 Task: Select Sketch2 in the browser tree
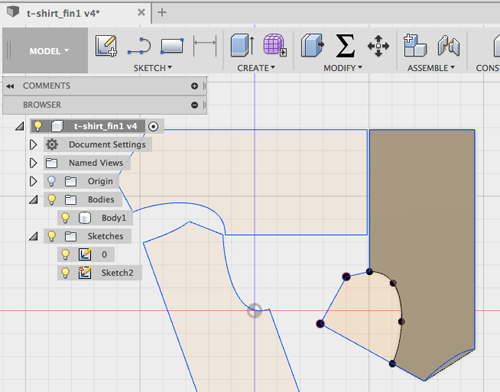coord(117,273)
